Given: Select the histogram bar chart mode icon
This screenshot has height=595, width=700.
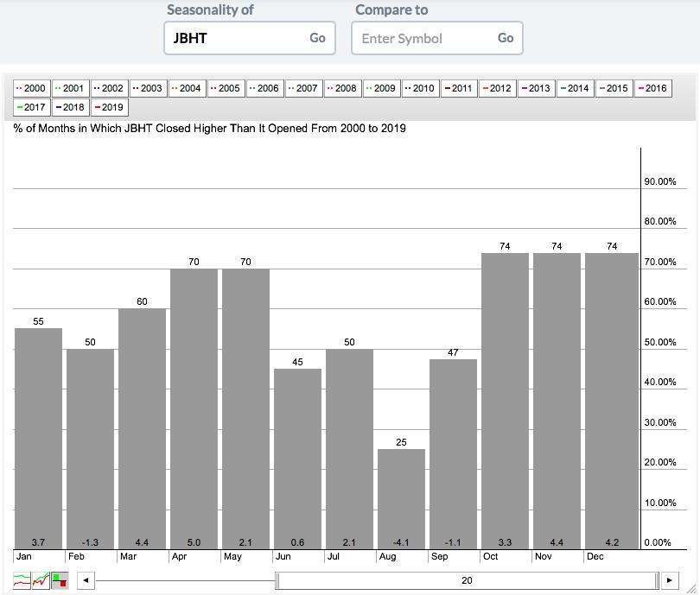Looking at the screenshot, I should click(60, 580).
